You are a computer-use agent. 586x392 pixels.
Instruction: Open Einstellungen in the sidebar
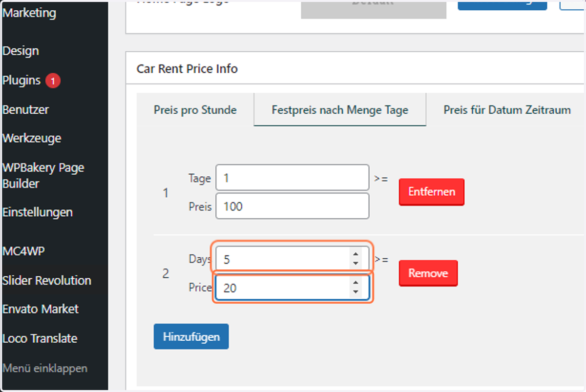(38, 212)
